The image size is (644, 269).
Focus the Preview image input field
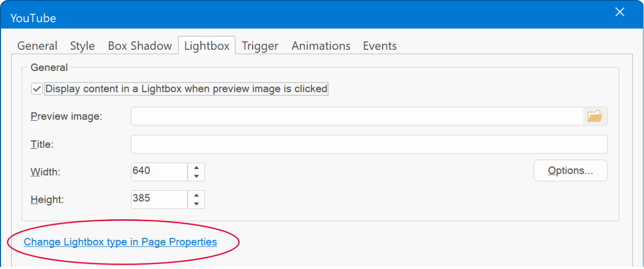coord(357,116)
